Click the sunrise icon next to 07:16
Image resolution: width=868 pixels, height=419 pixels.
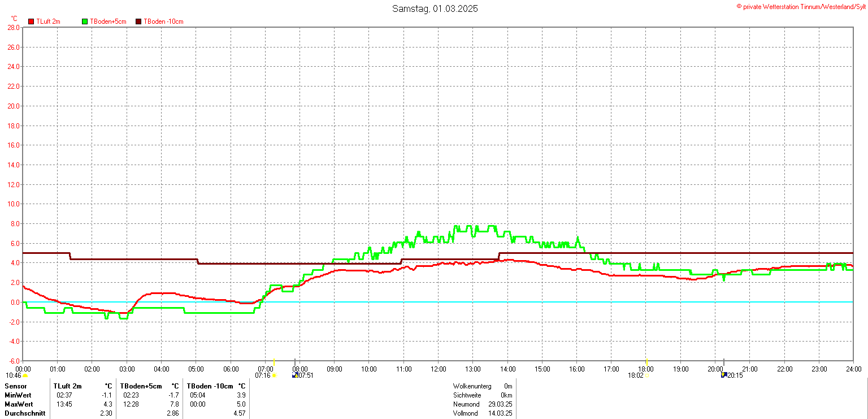274,375
